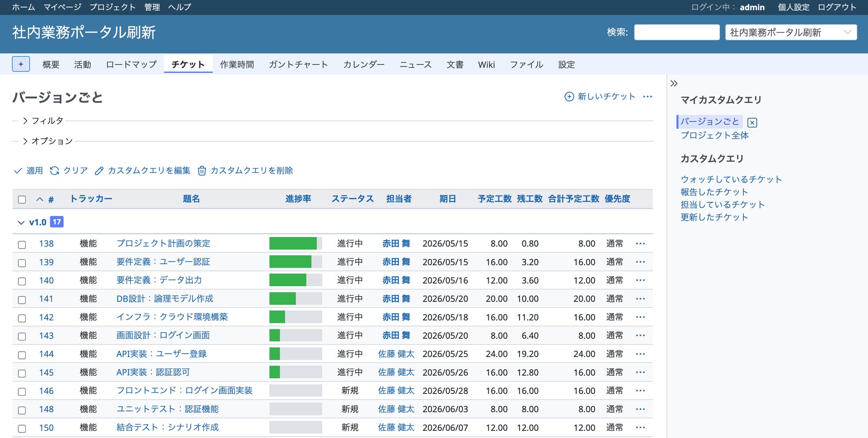The height and width of the screenshot is (438, 868).
Task: Check the box for ticket 142
Action: (22, 318)
